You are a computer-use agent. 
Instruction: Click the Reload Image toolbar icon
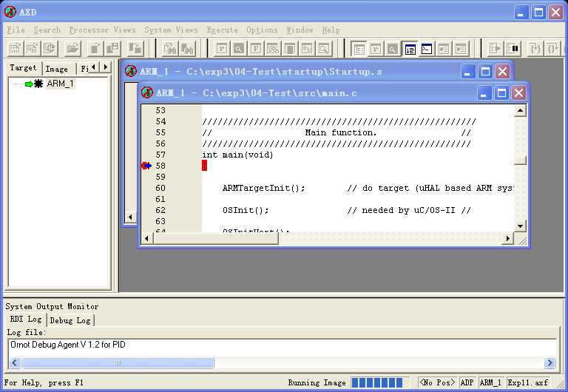(32, 48)
